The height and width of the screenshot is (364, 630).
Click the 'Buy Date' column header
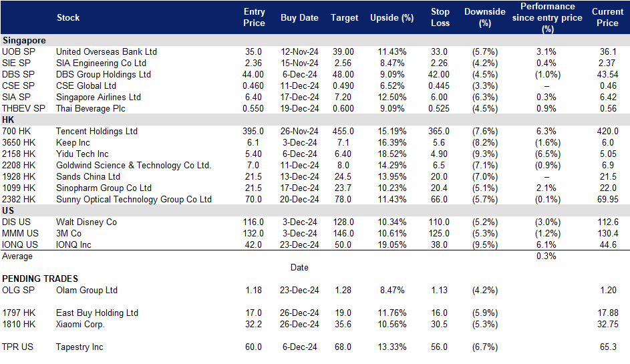299,17
